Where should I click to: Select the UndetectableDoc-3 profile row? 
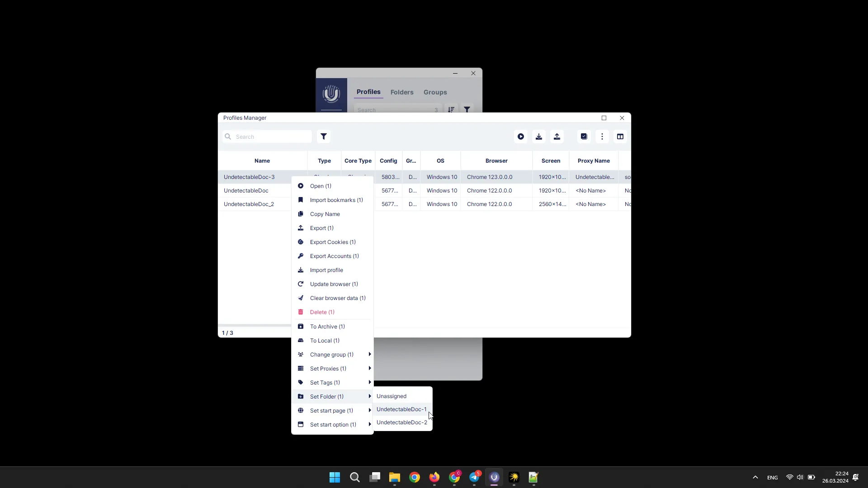click(424, 177)
